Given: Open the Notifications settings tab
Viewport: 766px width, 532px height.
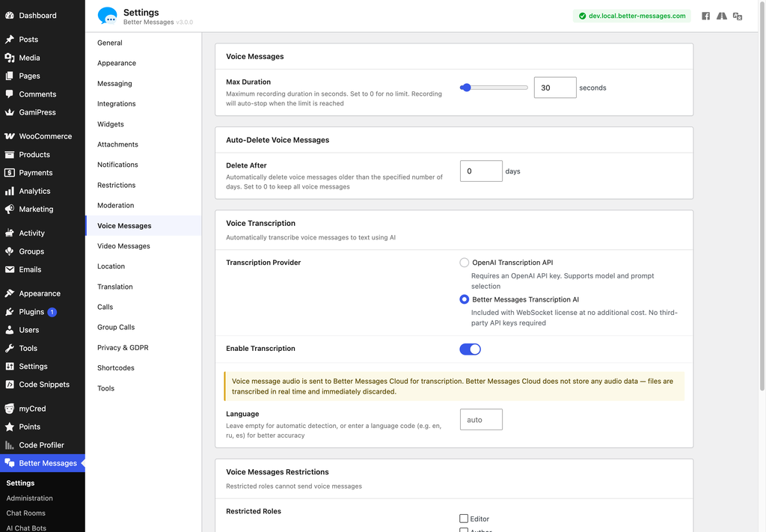Looking at the screenshot, I should click(143, 165).
